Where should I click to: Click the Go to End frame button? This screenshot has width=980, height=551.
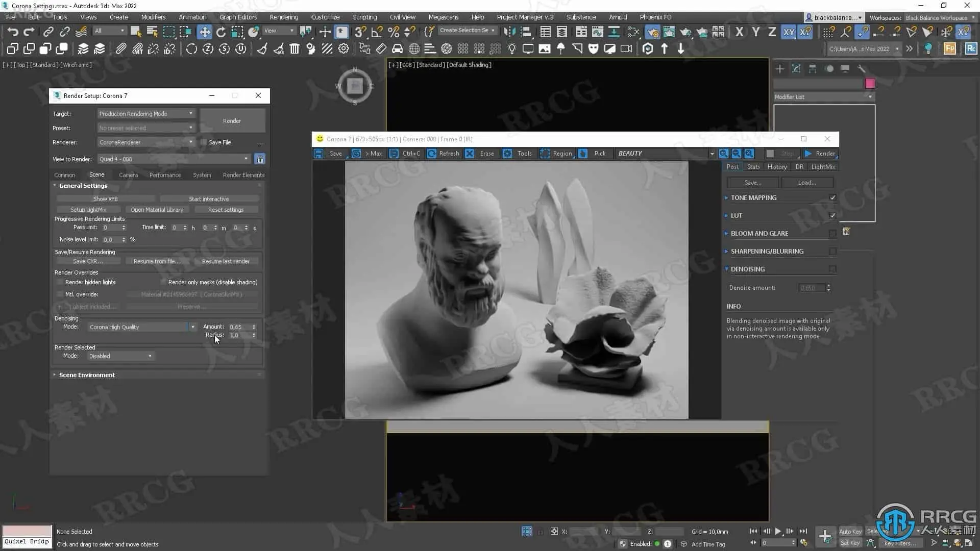[803, 531]
